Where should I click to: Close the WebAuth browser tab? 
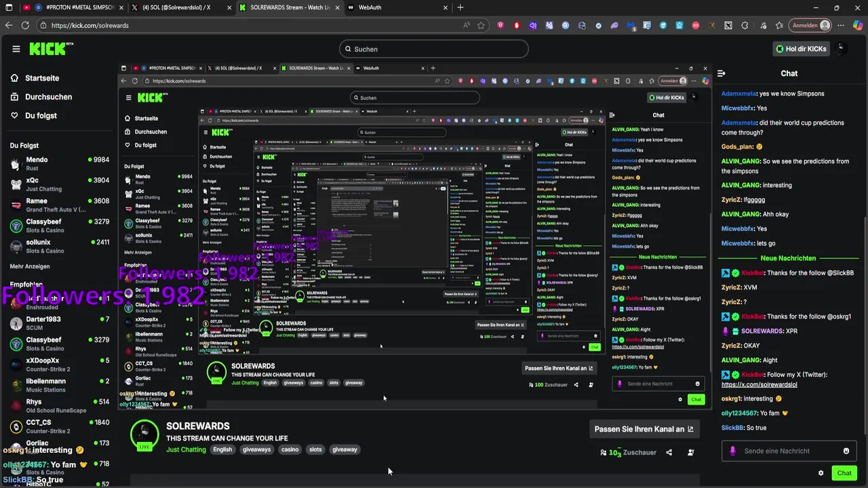(446, 7)
